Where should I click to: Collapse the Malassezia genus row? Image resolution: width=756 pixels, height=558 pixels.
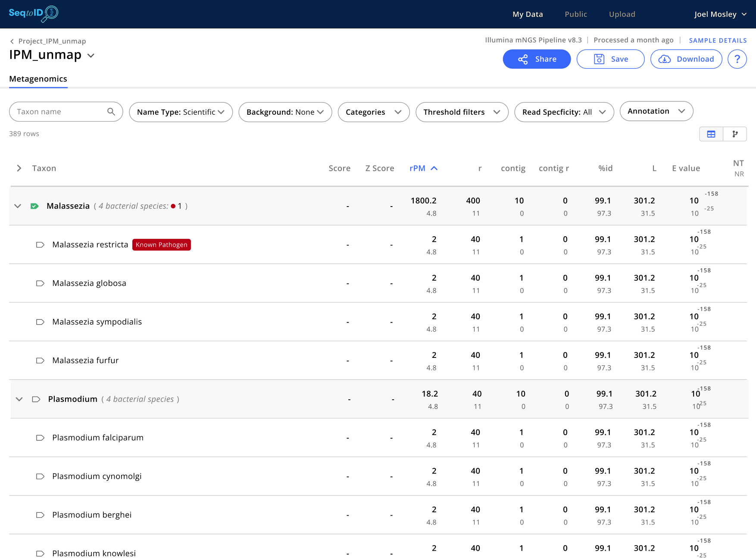tap(18, 206)
